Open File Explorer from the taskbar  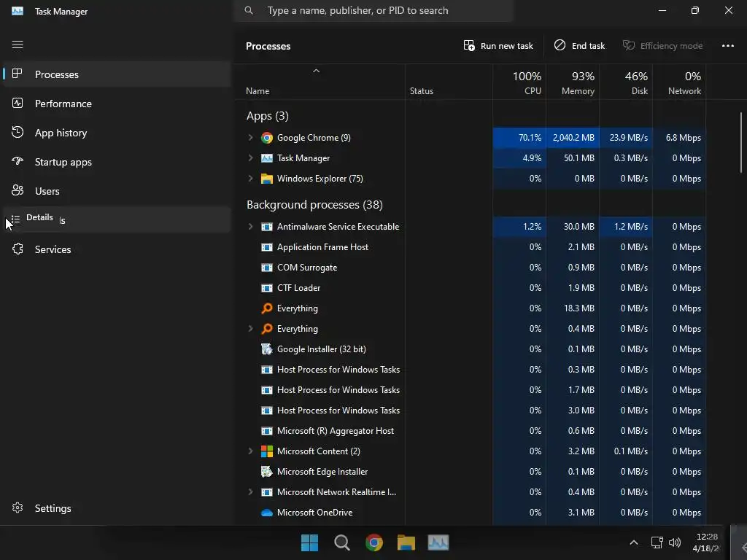(x=406, y=542)
